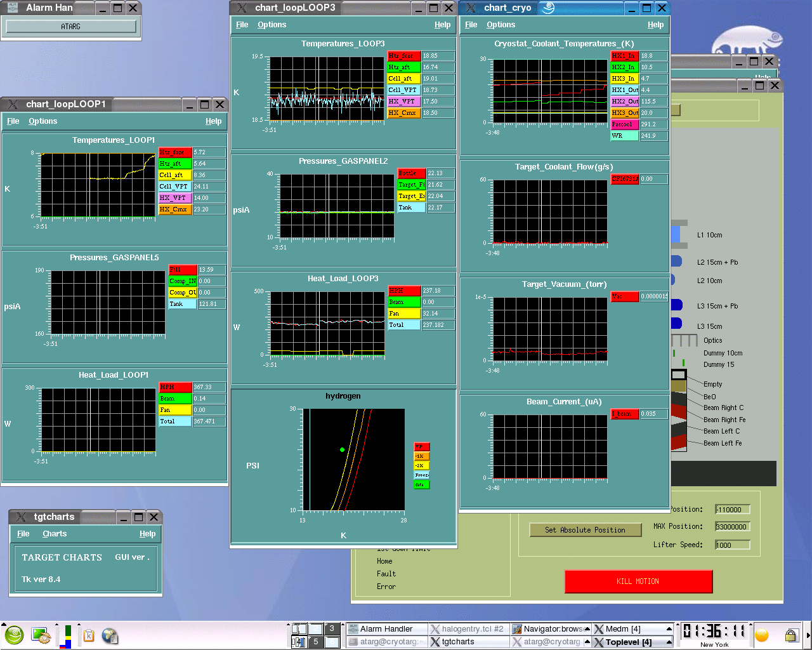Open File menu in chart_loopLOOP3
Image resolution: width=812 pixels, height=650 pixels.
click(242, 25)
